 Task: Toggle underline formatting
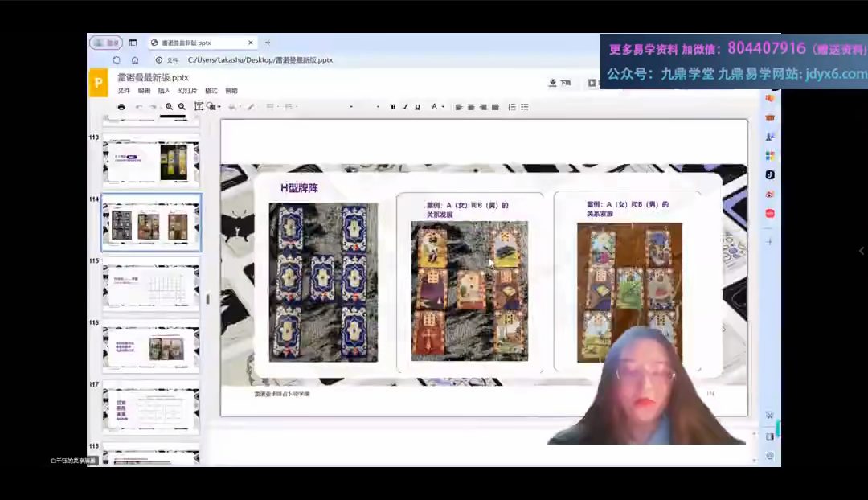point(417,107)
